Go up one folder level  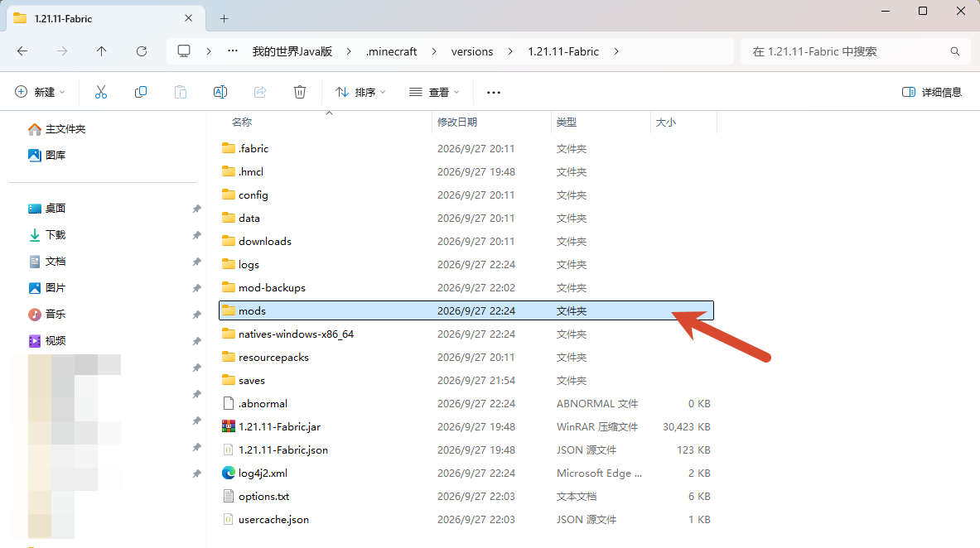[x=101, y=51]
